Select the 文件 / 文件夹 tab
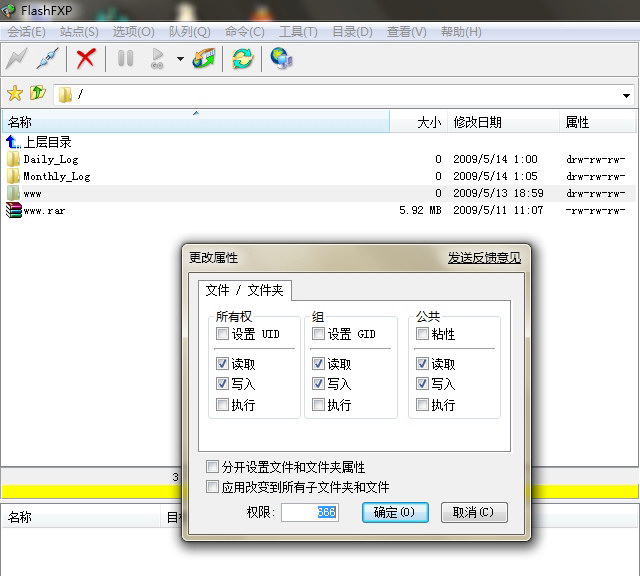The image size is (640, 576). (244, 290)
